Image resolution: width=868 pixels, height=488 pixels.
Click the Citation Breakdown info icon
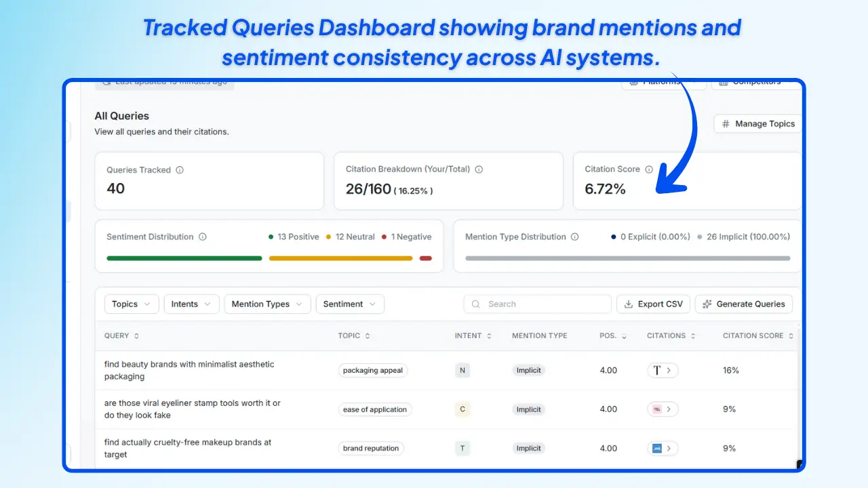coord(479,169)
